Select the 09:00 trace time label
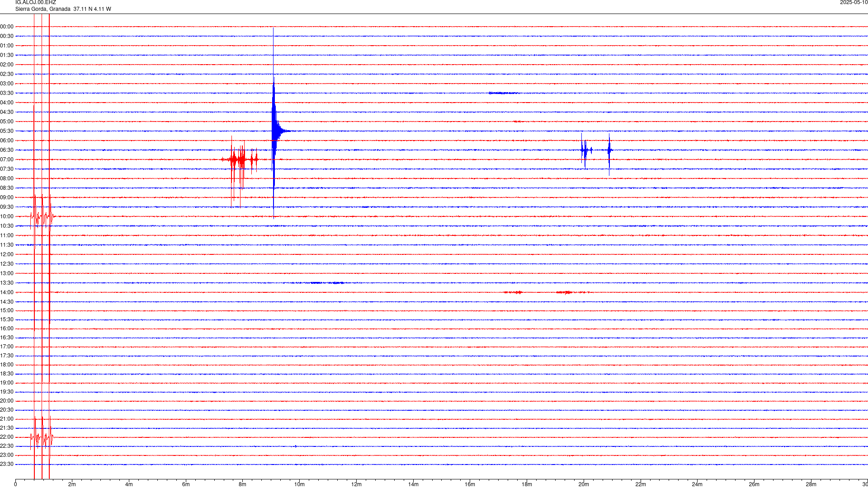The width and height of the screenshot is (868, 488). 7,197
